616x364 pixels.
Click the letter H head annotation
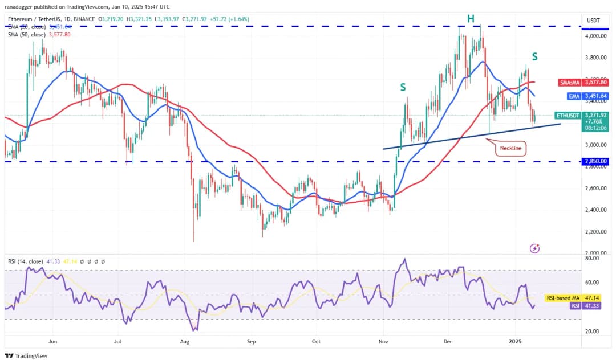coord(471,19)
